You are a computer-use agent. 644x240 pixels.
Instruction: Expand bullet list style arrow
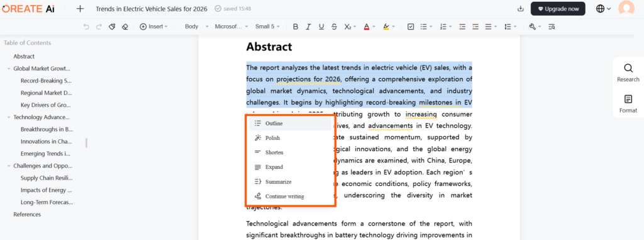click(431, 26)
